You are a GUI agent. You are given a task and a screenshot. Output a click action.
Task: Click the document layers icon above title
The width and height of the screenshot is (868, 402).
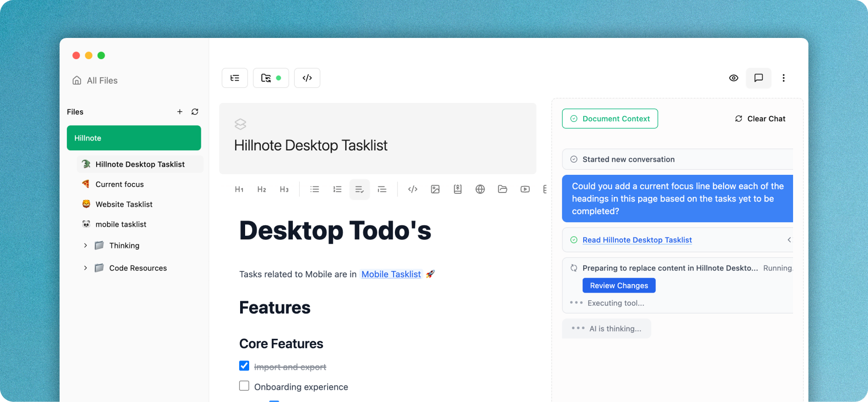(x=241, y=124)
